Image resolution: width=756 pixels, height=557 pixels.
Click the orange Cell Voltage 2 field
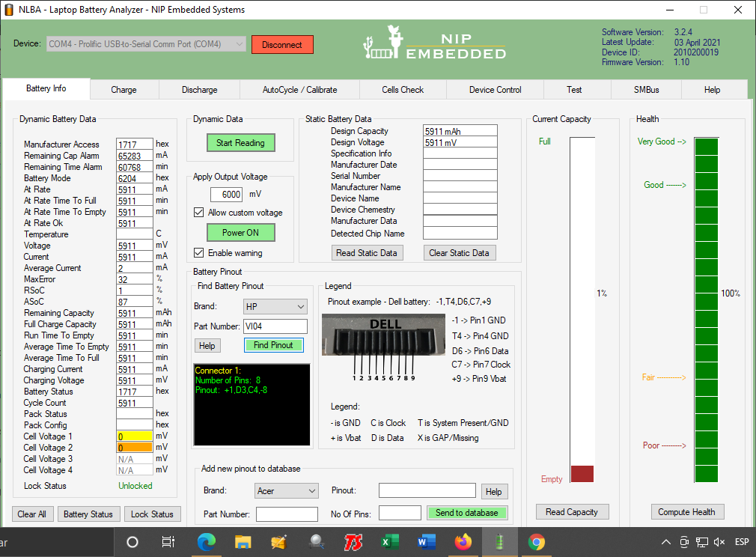pyautogui.click(x=135, y=448)
